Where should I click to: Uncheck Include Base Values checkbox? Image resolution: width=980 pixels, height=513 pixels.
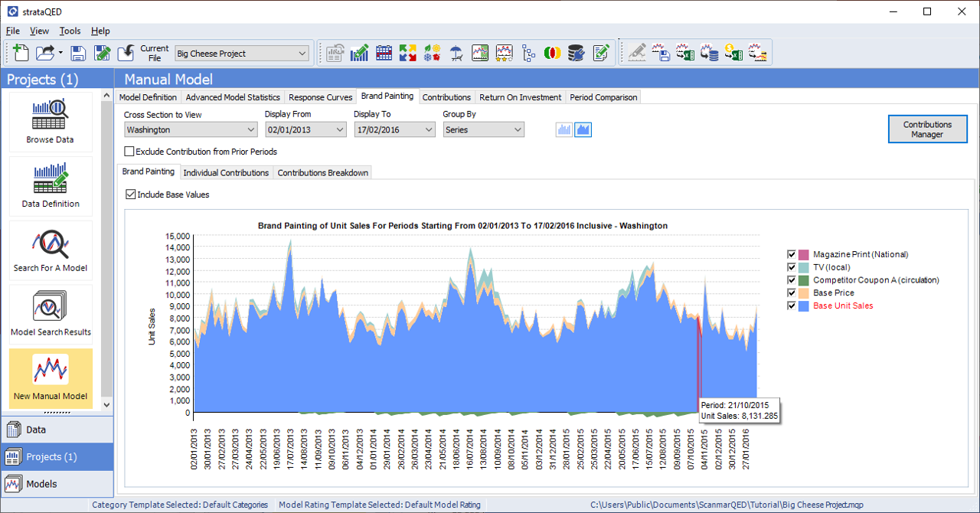point(131,194)
